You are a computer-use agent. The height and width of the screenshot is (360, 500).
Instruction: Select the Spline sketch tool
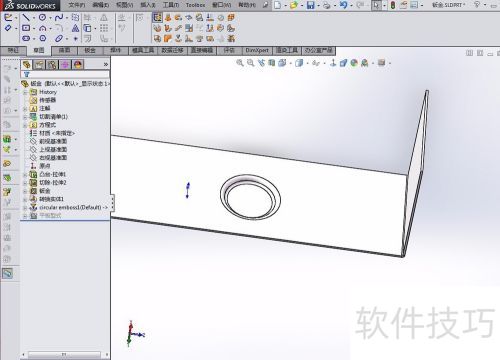(x=59, y=17)
